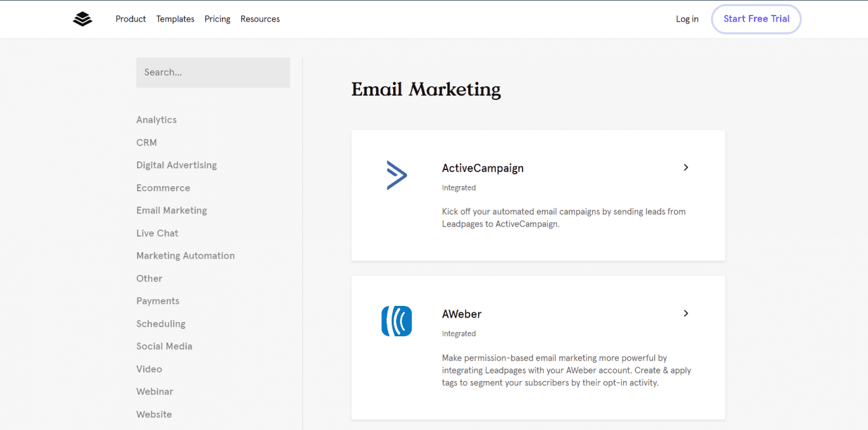
Task: Click the Start Free Trial button
Action: [x=756, y=19]
